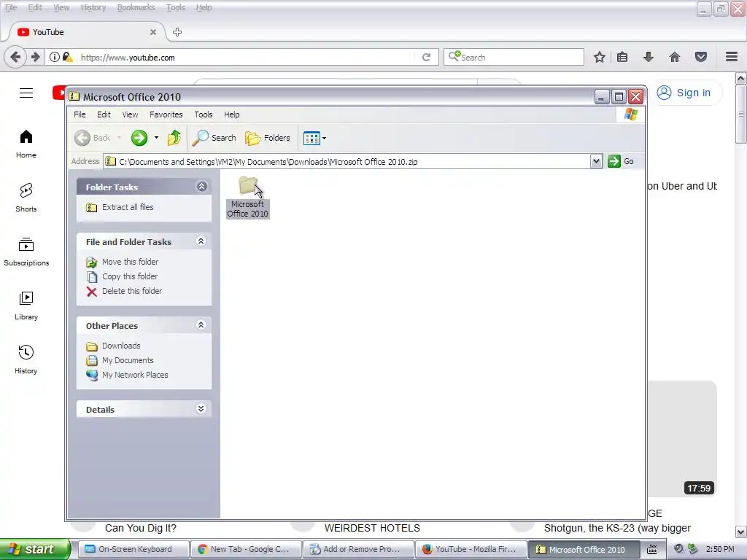The height and width of the screenshot is (560, 747).
Task: Open Explorer View menu
Action: click(130, 114)
